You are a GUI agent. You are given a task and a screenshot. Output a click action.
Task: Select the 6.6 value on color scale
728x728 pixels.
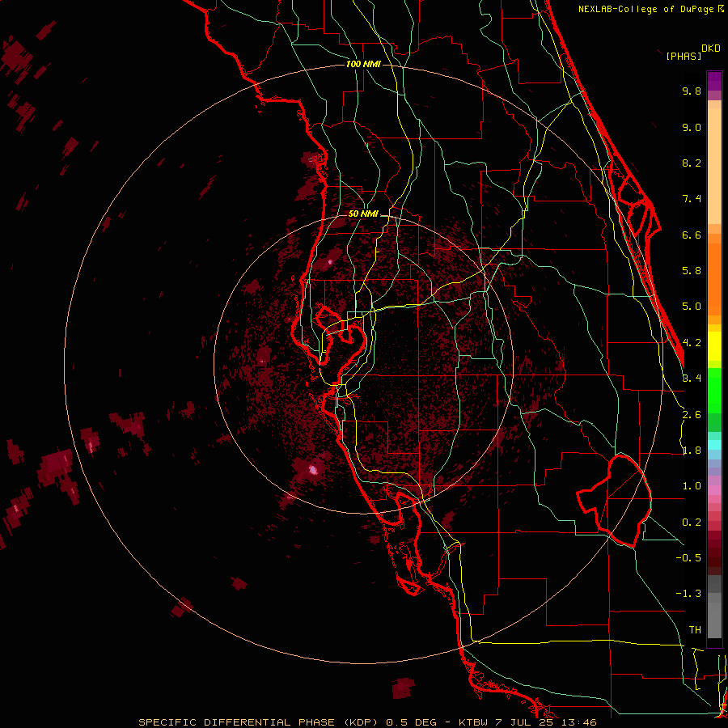pos(692,235)
